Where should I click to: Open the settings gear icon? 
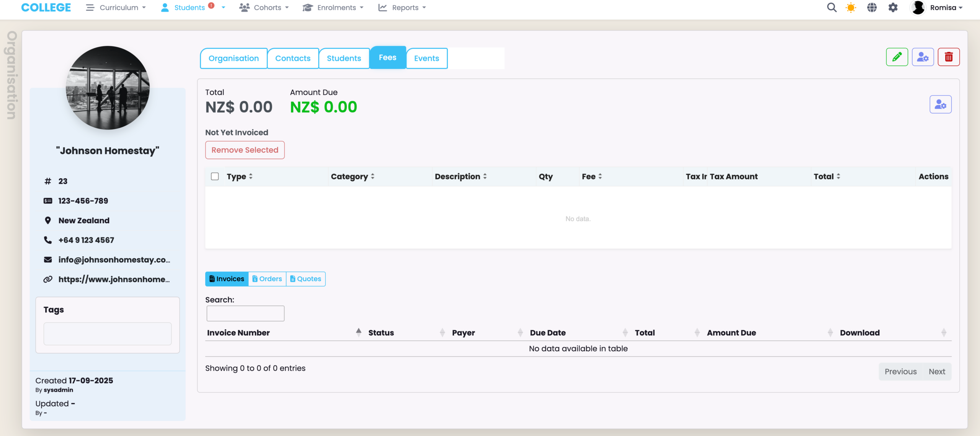893,8
